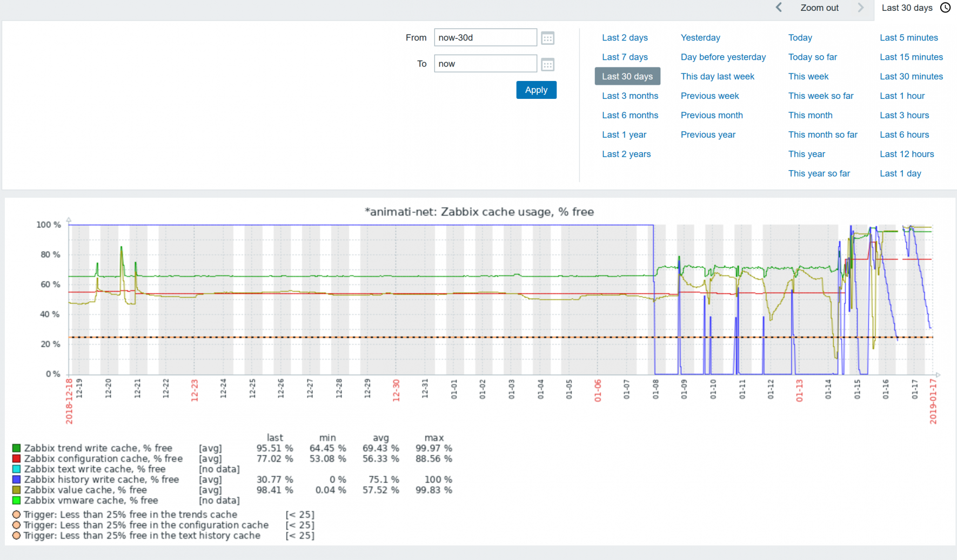Open the To date calendar picker
The height and width of the screenshot is (560, 957).
coord(547,65)
